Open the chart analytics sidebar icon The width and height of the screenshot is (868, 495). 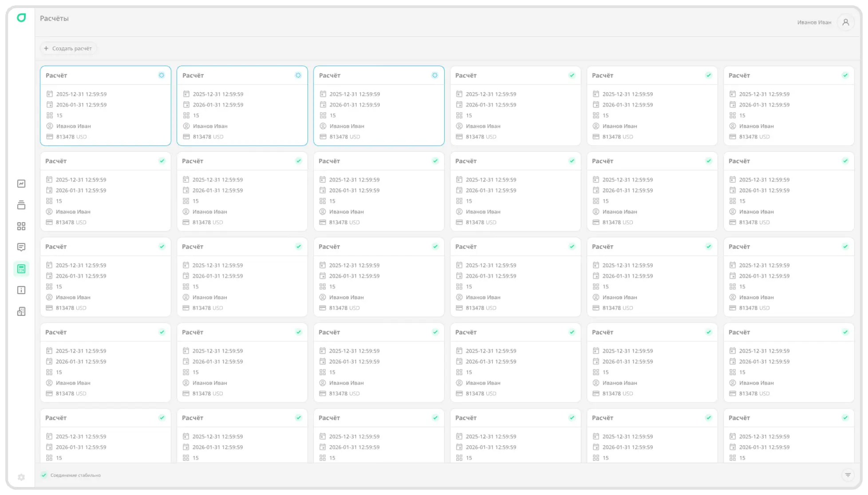pos(21,184)
